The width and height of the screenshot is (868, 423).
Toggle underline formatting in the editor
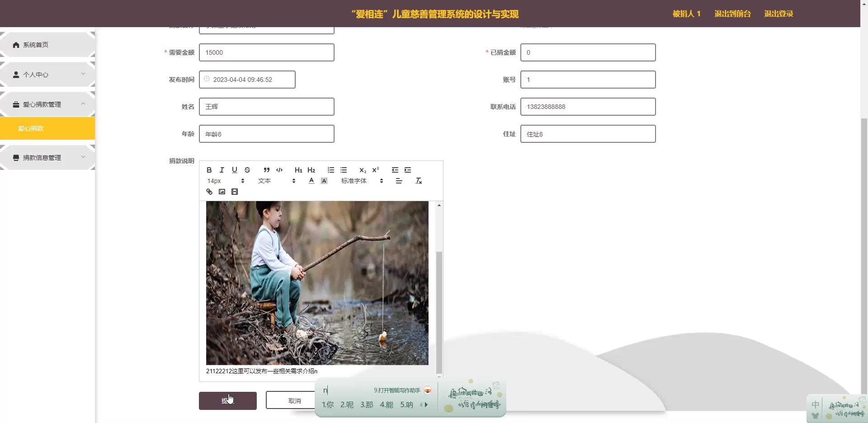[234, 170]
